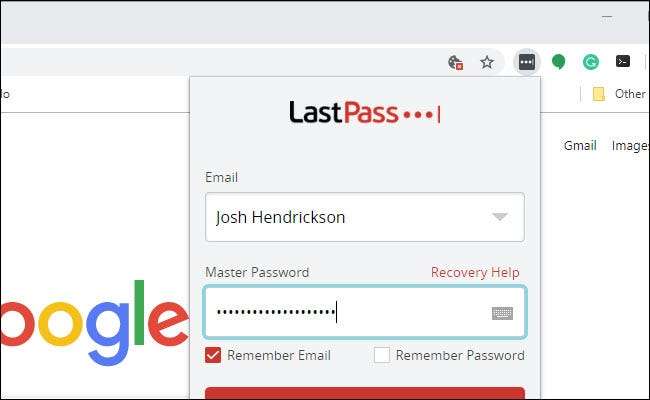
Task: Click the Other bookmarks folder icon
Action: pyautogui.click(x=598, y=94)
